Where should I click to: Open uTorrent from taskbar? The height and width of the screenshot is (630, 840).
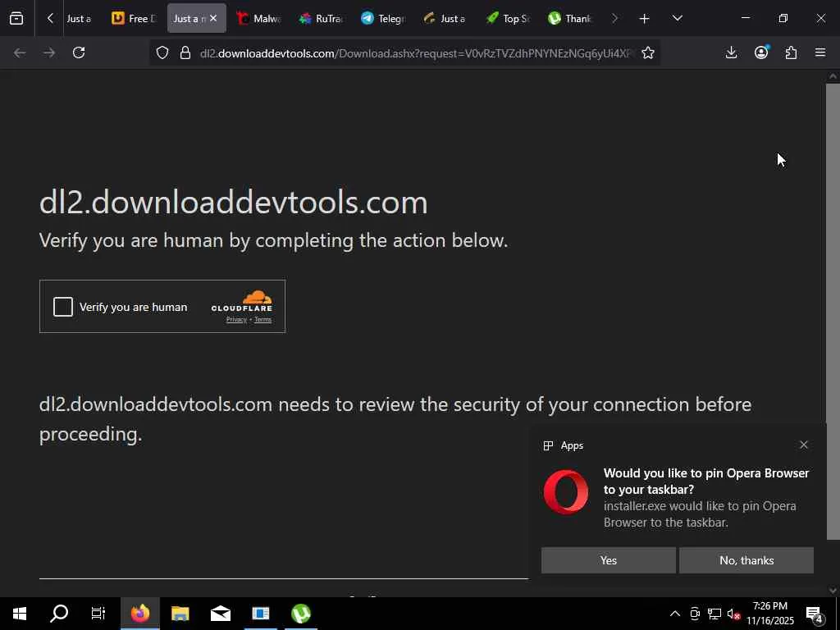tap(300, 614)
